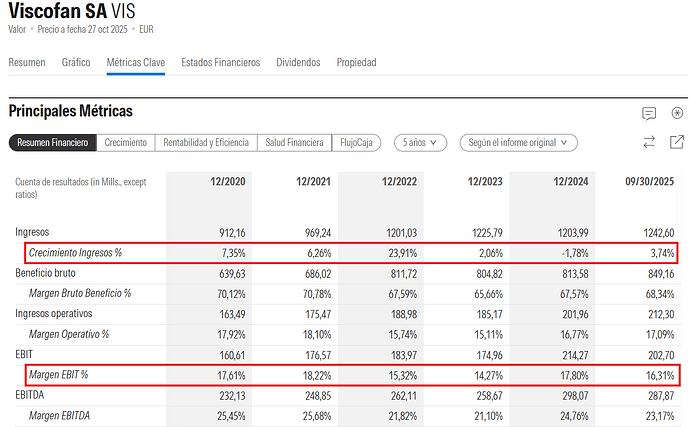
Task: Expand the 5 años period dropdown
Action: (420, 143)
